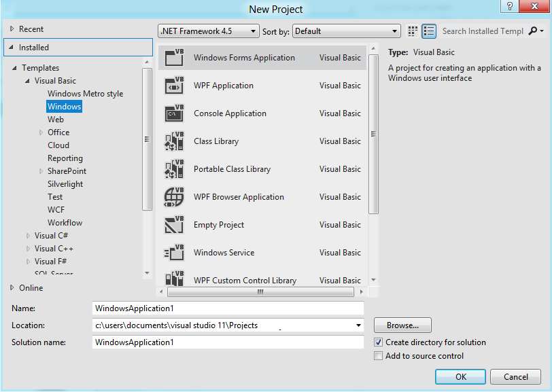This screenshot has height=392, width=552.
Task: Click the Cancel button
Action: 515,377
